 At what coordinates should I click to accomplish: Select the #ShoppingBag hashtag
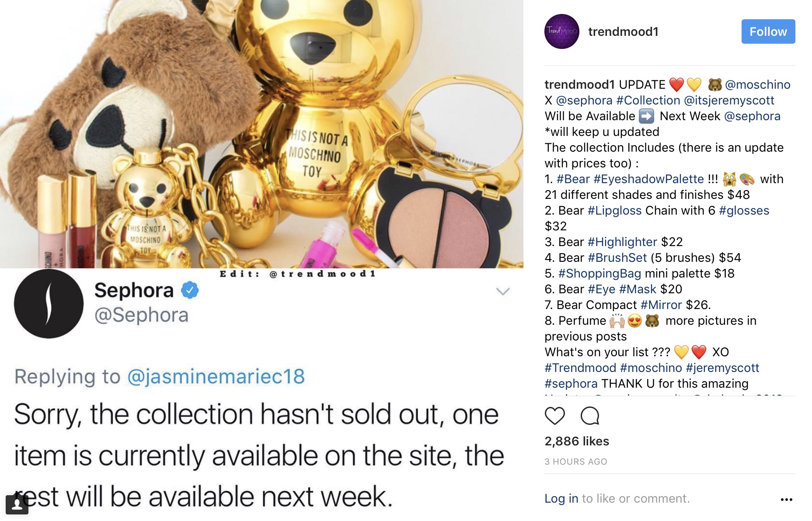(x=599, y=273)
